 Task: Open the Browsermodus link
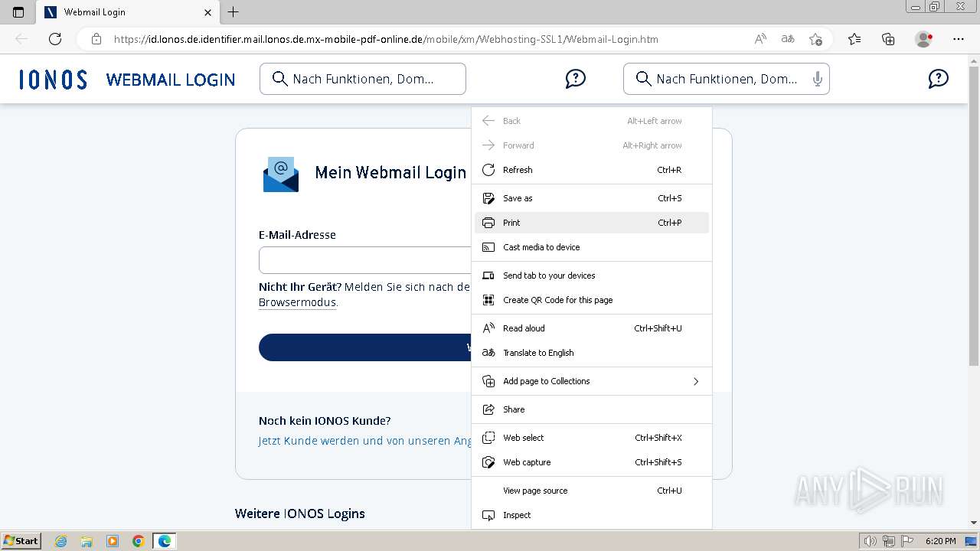pyautogui.click(x=297, y=302)
